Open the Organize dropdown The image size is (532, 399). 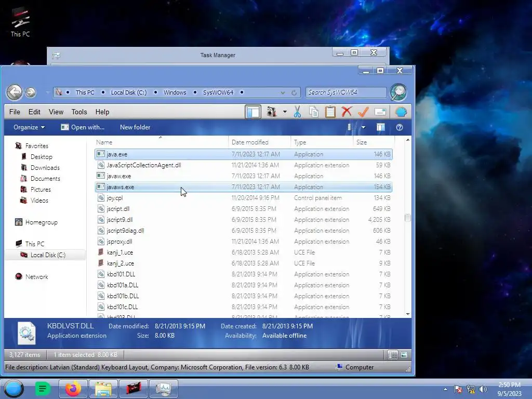click(x=29, y=127)
